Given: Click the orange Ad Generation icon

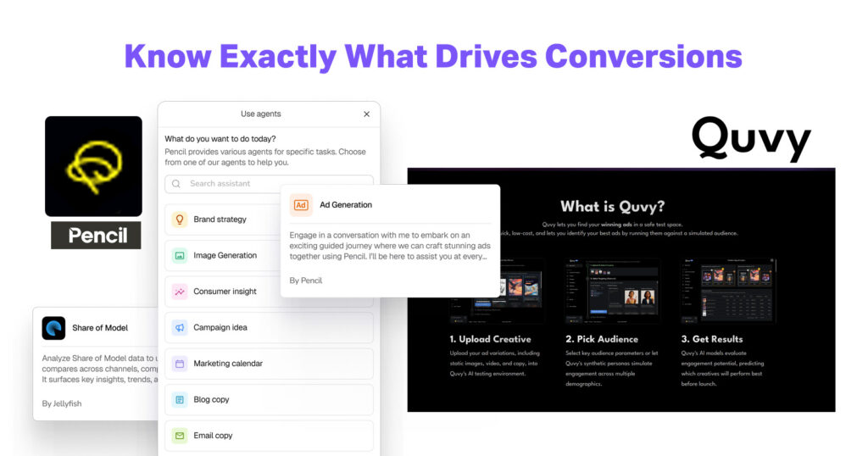Looking at the screenshot, I should [301, 205].
